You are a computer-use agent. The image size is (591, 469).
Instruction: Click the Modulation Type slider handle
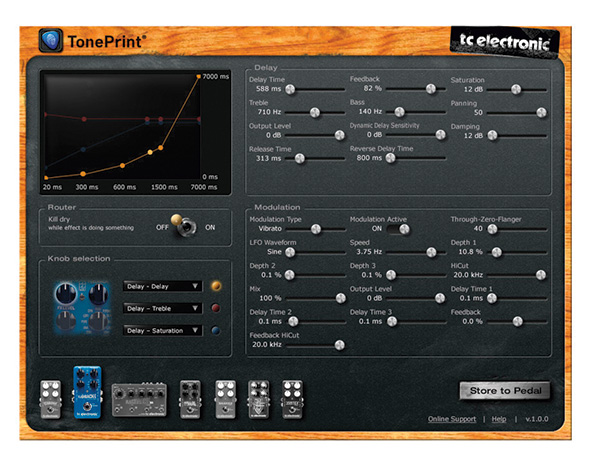tap(316, 229)
